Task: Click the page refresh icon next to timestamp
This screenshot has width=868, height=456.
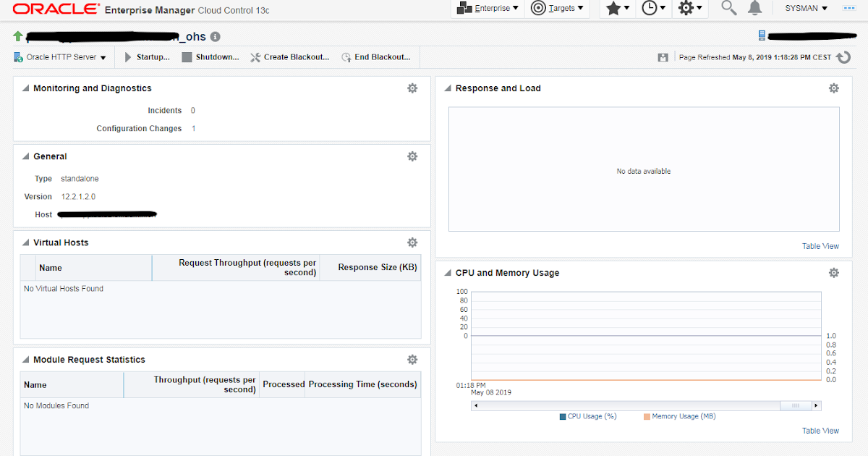Action: tap(843, 56)
